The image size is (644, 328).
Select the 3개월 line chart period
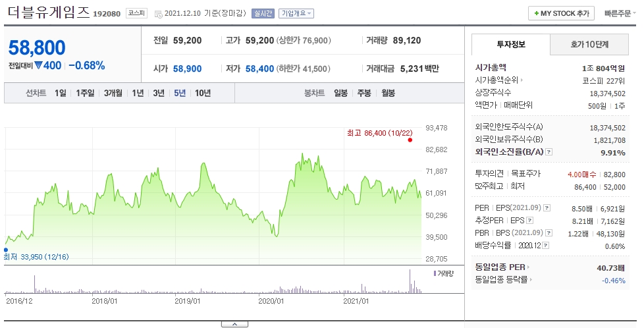[x=113, y=94]
